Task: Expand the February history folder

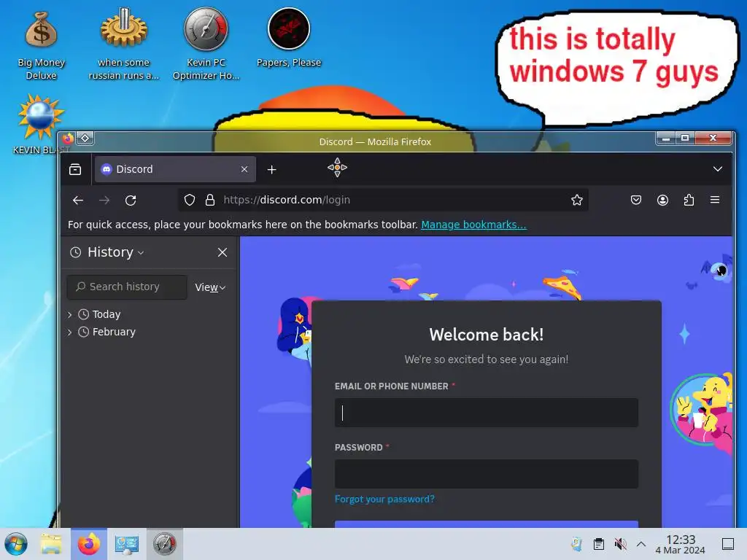Action: (x=69, y=332)
